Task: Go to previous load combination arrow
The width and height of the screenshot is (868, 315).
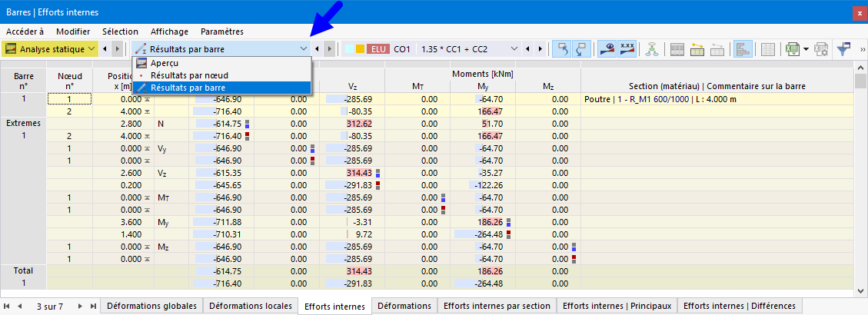Action: pyautogui.click(x=527, y=48)
